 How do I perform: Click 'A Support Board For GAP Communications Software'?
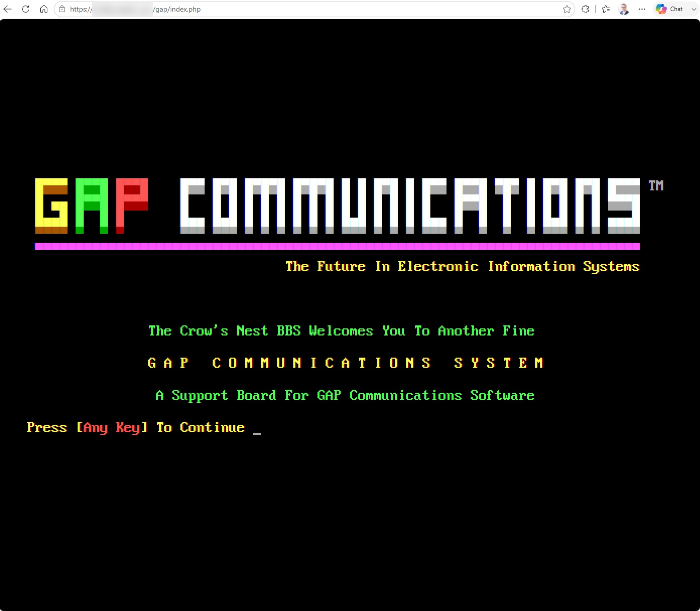[x=345, y=395]
